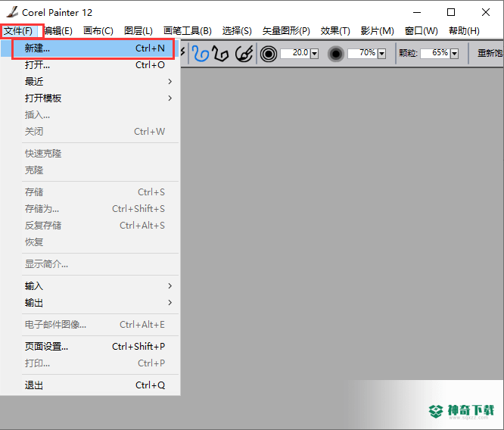Open the opacity 70% dropdown
Image resolution: width=504 pixels, height=430 pixels.
pos(381,54)
